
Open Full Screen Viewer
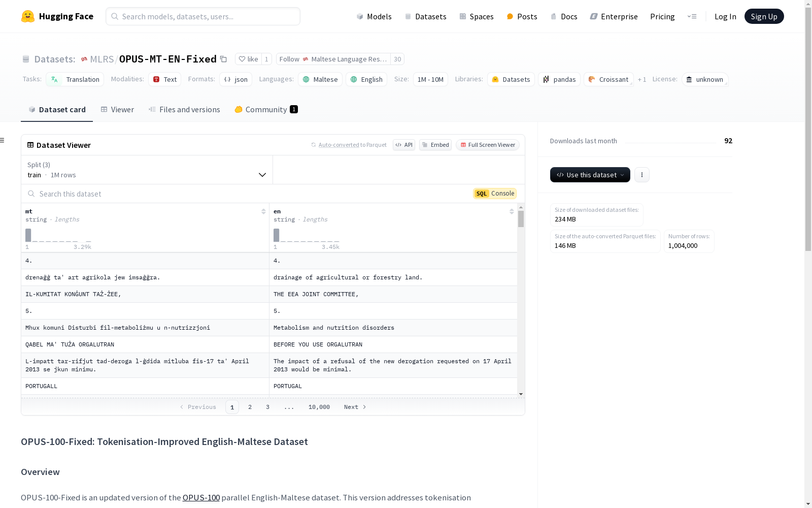[x=488, y=145]
